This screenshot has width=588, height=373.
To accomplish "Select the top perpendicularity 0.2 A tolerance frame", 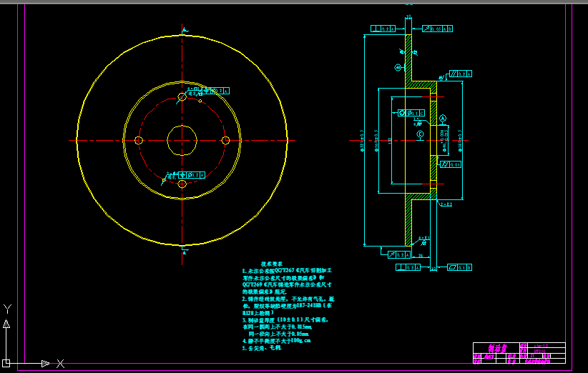I will click(x=383, y=29).
